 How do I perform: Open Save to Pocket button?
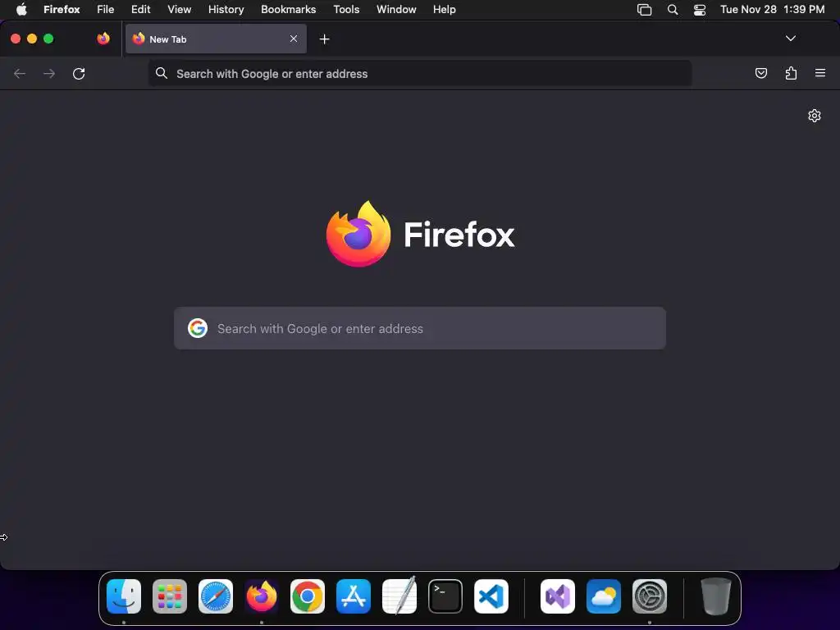click(761, 73)
